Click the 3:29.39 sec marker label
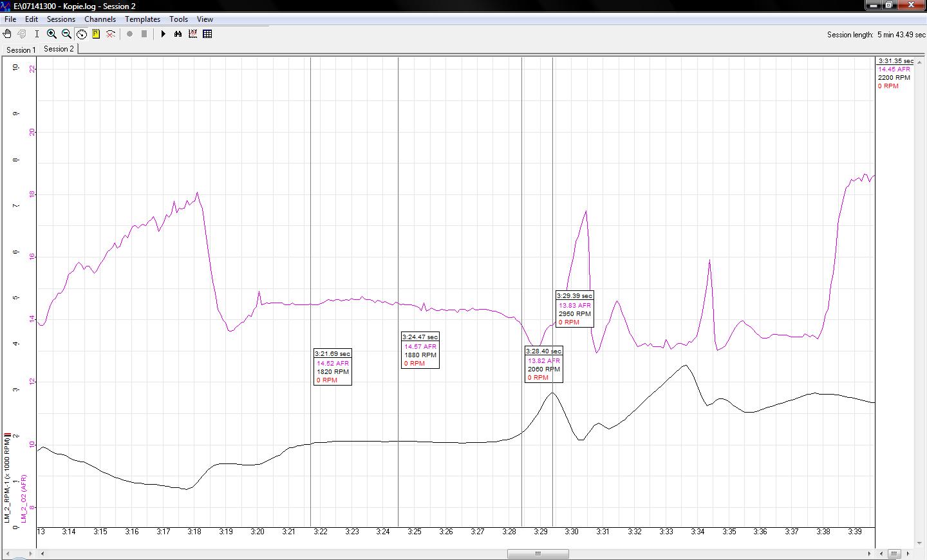 [574, 296]
